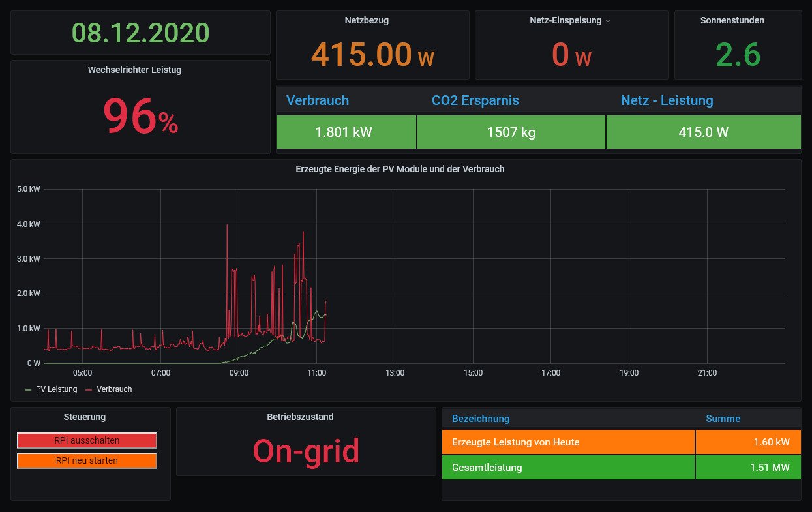Click the RPI ausschalten button
This screenshot has width=812, height=512.
(87, 440)
